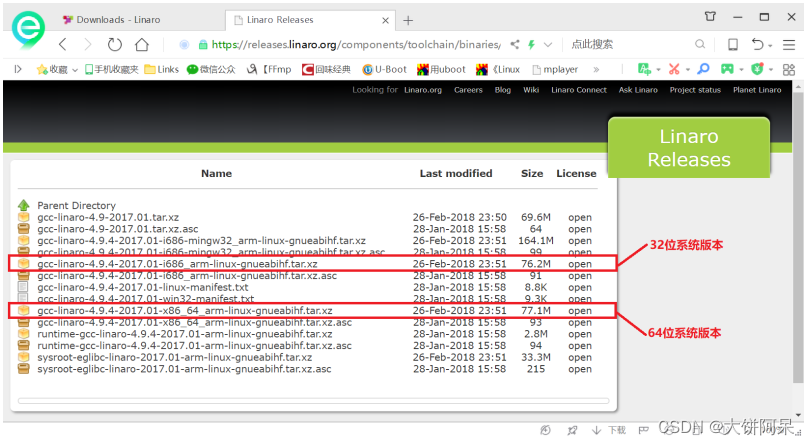This screenshot has width=810, height=445.
Task: Click the translate extension icon
Action: 644,69
